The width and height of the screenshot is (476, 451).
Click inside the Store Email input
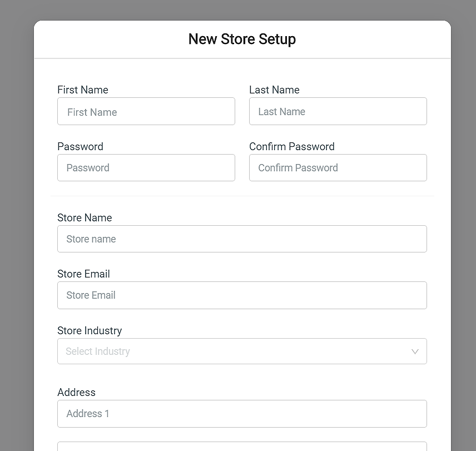coord(242,295)
